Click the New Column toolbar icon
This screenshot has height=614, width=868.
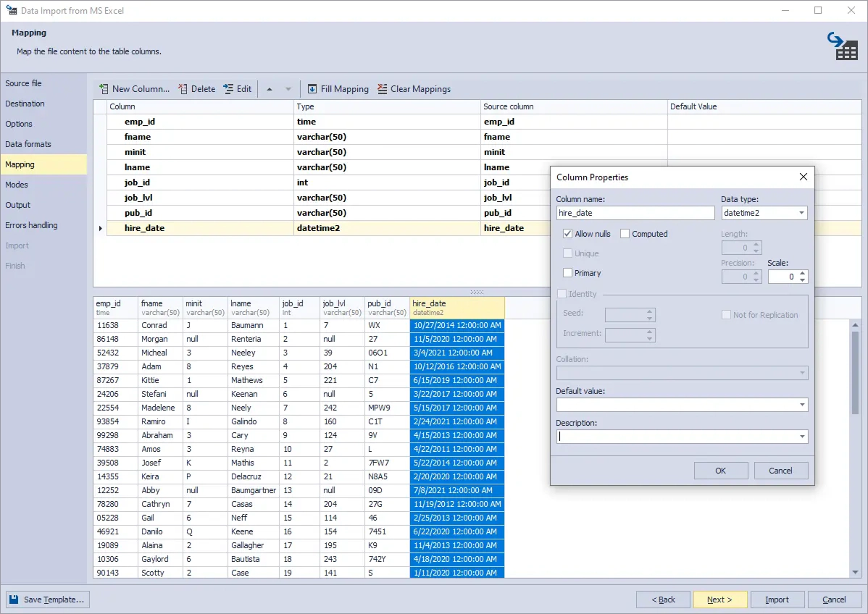[104, 89]
